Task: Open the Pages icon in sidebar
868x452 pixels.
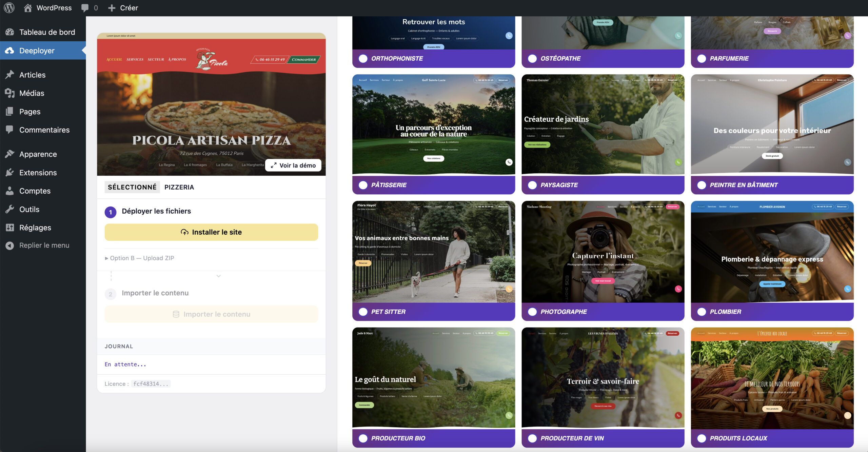Action: (x=10, y=111)
